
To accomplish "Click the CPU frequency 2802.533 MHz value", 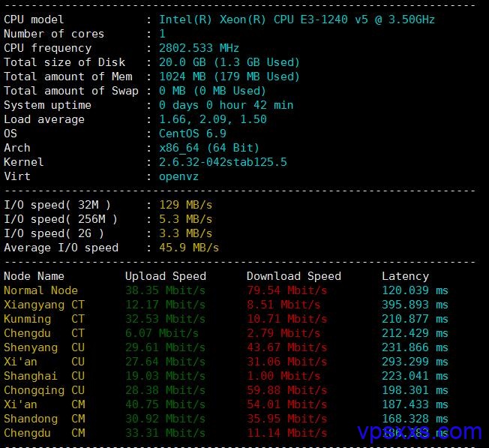I will (x=199, y=48).
